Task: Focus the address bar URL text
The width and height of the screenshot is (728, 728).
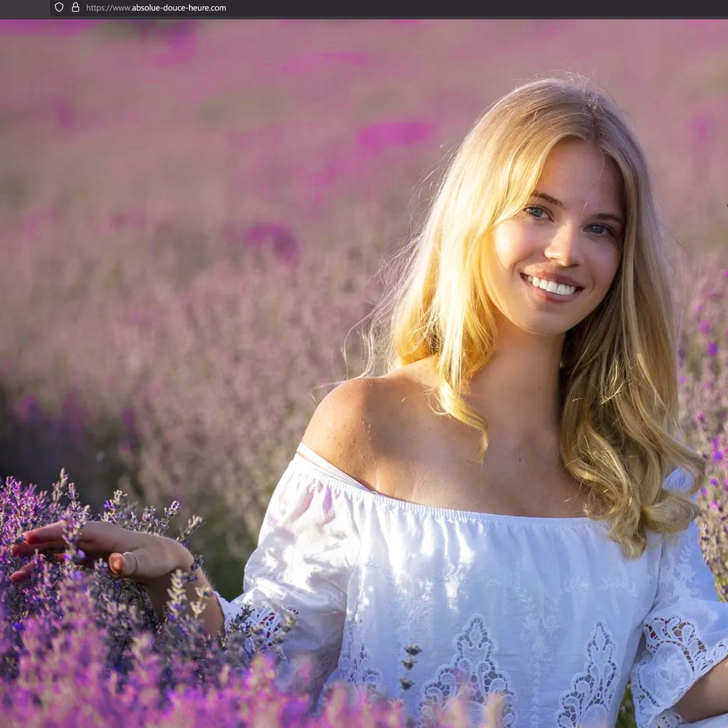Action: click(x=156, y=8)
